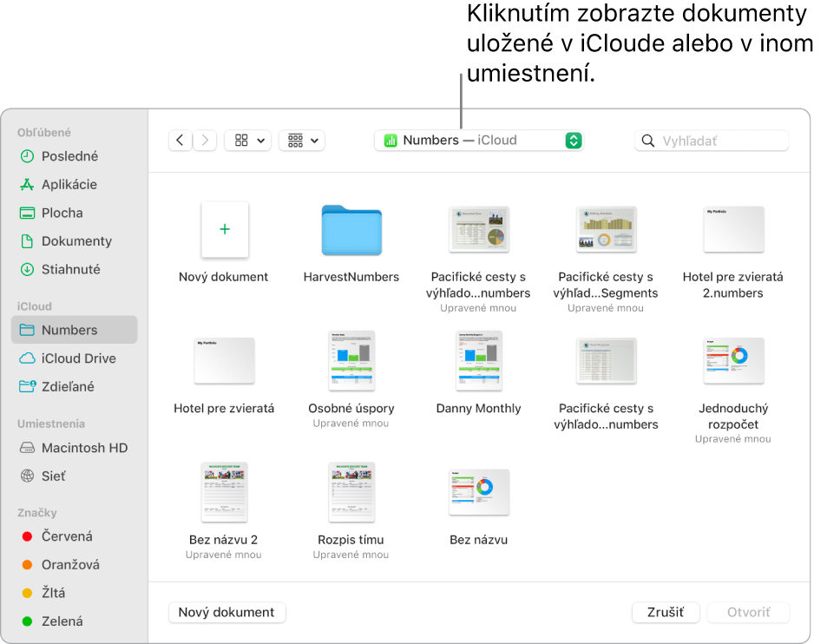827x644 pixels.
Task: Open the group-by options dropdown
Action: (x=302, y=141)
